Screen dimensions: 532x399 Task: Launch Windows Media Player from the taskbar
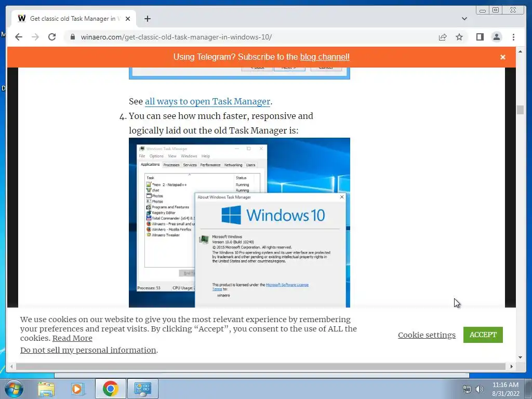click(x=77, y=389)
